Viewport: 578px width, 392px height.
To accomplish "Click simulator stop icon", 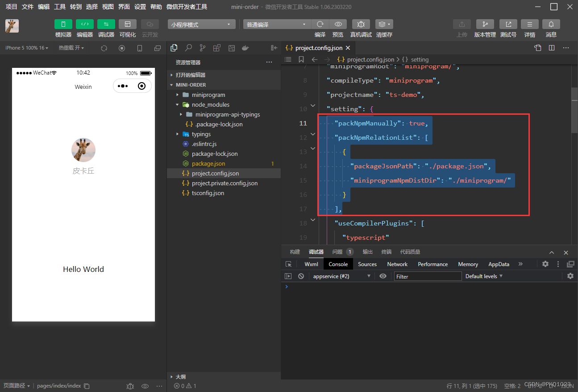I will coord(122,48).
